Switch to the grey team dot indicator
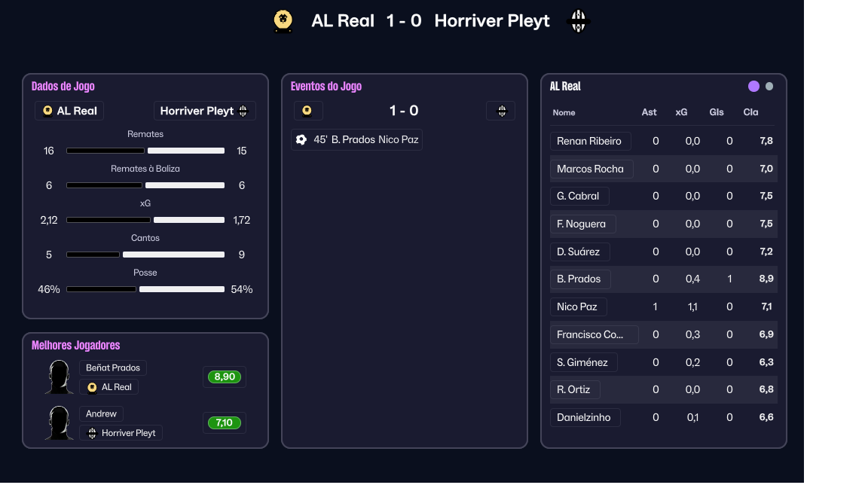This screenshot has height=488, width=868. [x=769, y=87]
